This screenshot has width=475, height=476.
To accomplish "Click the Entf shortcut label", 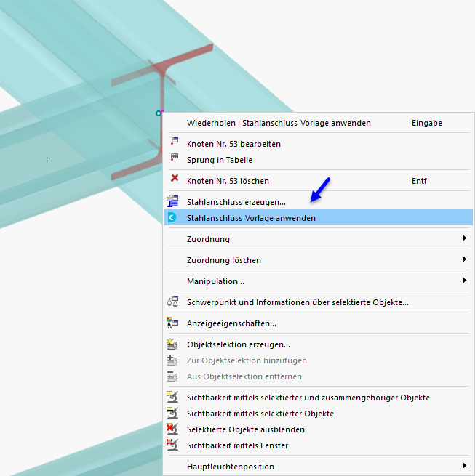I will coord(419,181).
